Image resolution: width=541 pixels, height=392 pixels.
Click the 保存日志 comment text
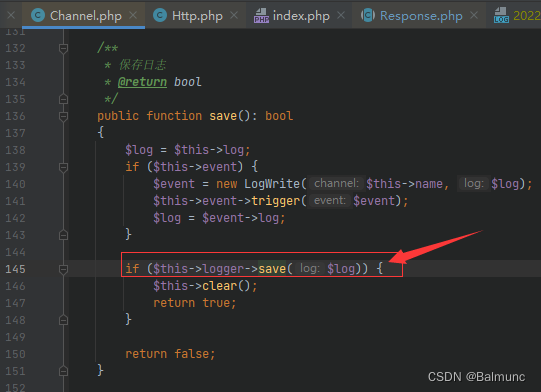tap(142, 65)
